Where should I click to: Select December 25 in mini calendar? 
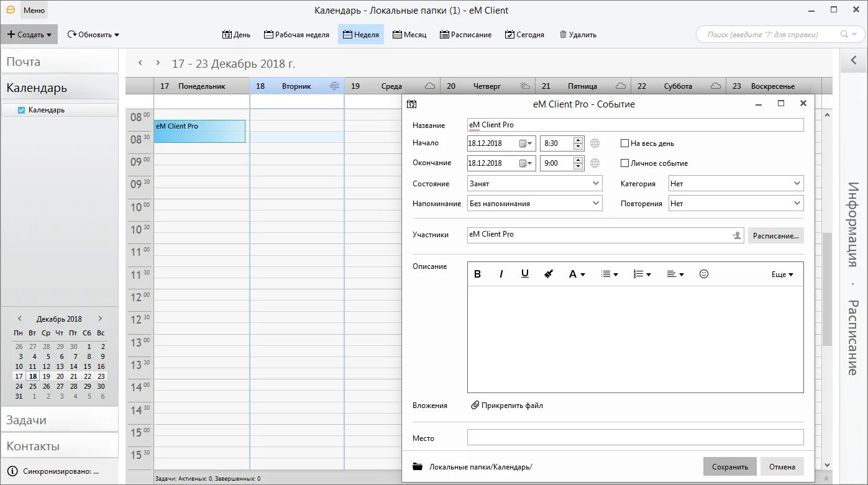coord(33,386)
